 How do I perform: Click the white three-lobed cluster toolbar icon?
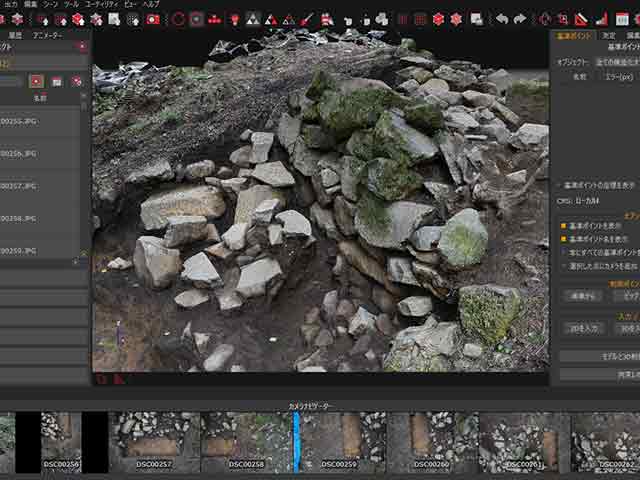click(x=382, y=19)
